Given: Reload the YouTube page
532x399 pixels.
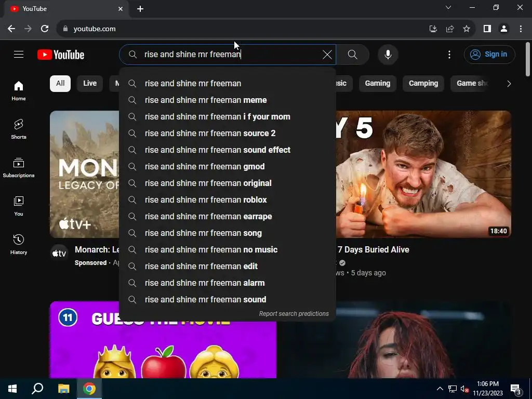Looking at the screenshot, I should pos(45,29).
